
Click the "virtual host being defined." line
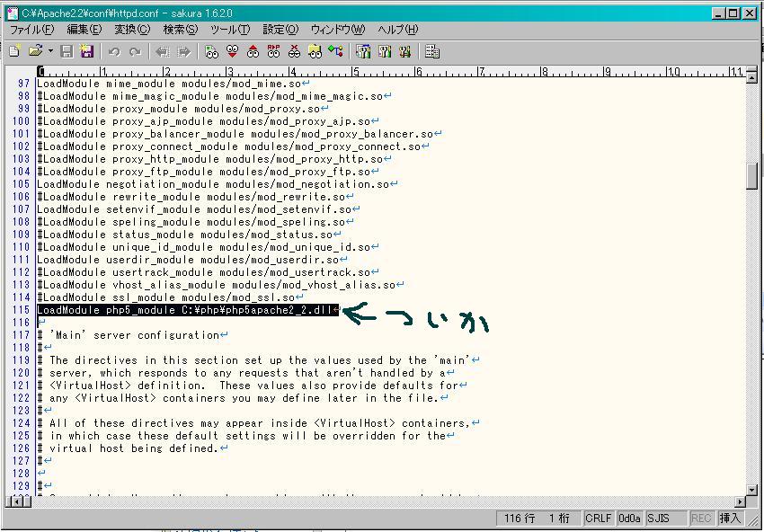134,448
